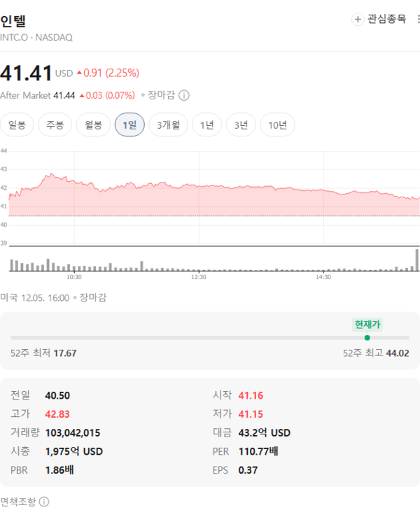
Task: Switch chart to 주봉 view
Action: (55, 125)
